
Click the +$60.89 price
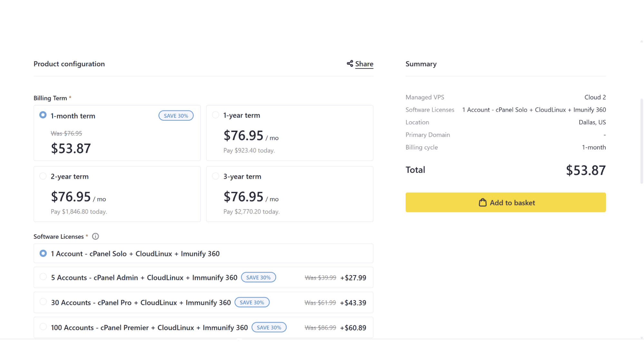pos(353,328)
